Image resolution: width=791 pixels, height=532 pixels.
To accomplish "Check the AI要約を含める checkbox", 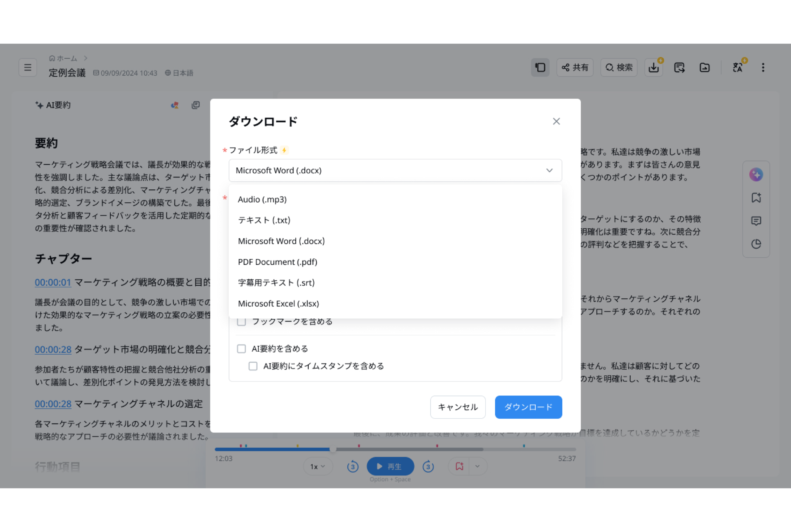I will (x=241, y=349).
